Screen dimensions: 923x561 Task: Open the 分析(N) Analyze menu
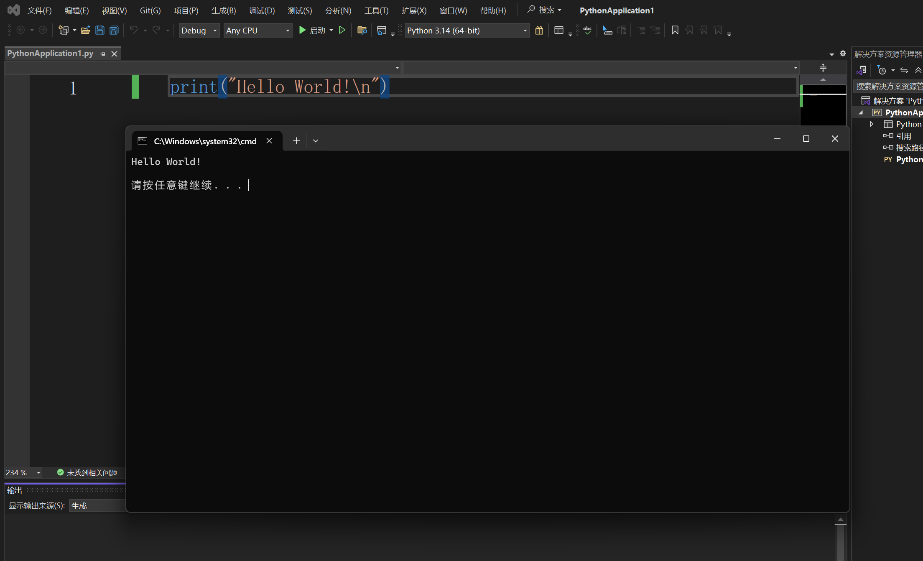coord(338,11)
